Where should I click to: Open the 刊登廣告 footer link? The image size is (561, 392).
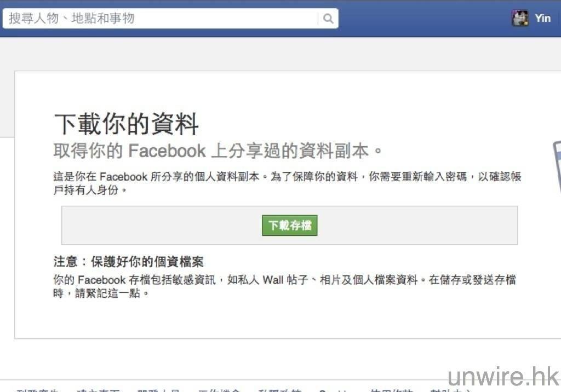[38, 390]
